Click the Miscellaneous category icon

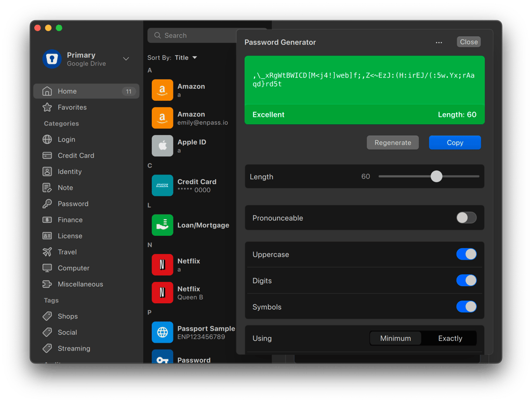47,284
